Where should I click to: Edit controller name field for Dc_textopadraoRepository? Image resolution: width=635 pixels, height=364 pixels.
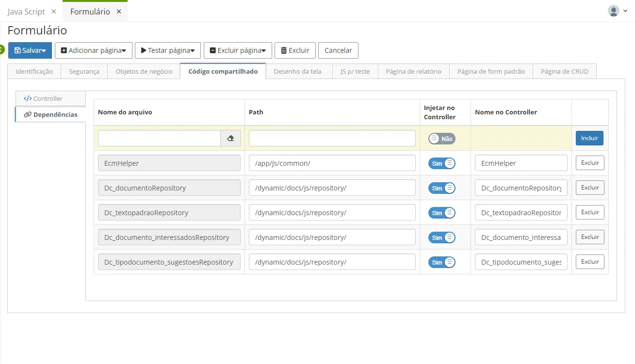(521, 212)
